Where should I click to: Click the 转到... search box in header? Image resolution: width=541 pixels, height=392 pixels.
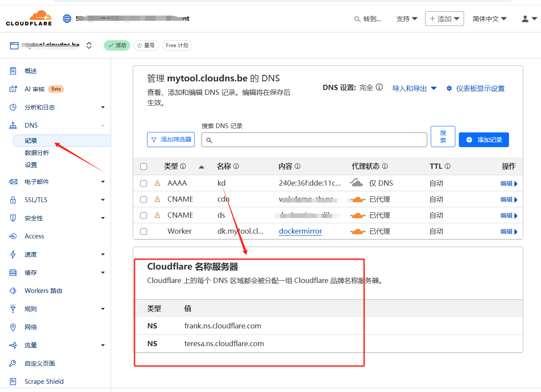(x=368, y=19)
